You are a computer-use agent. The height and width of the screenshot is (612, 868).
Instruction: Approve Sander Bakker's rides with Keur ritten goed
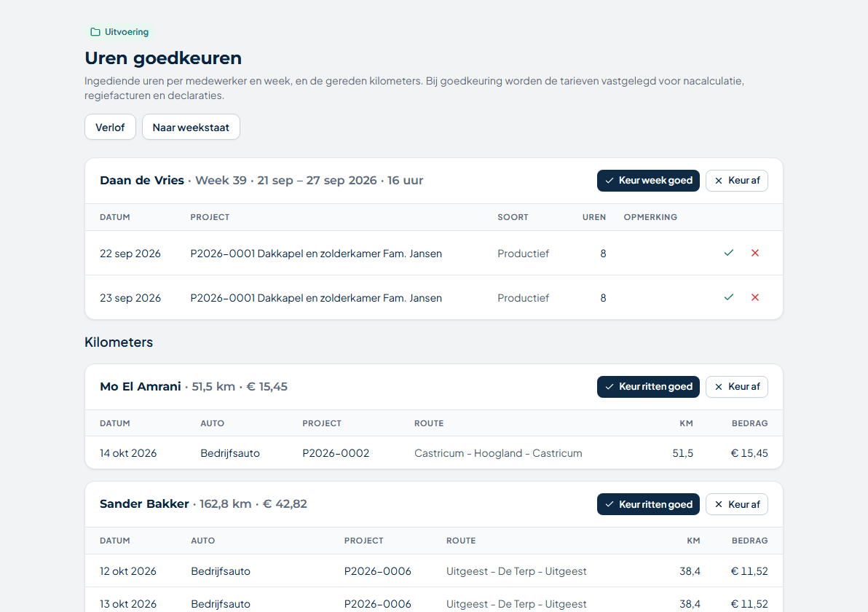coord(648,504)
